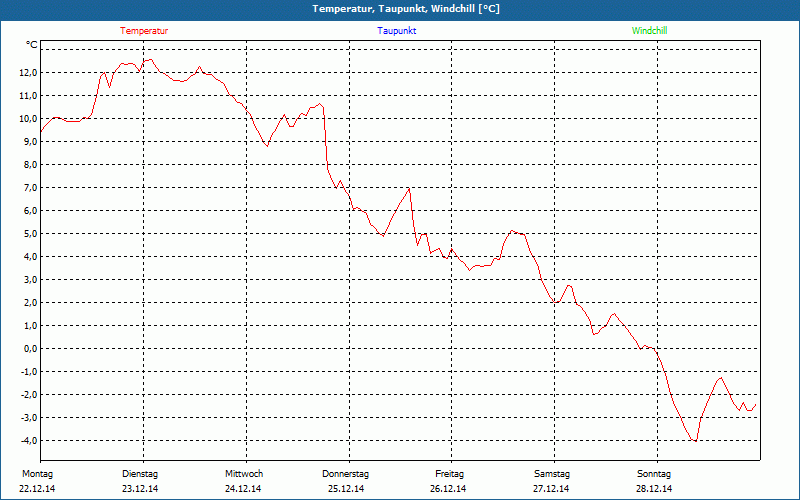This screenshot has height=500, width=800.
Task: Click the 11,0 y-axis value
Action: pos(28,95)
